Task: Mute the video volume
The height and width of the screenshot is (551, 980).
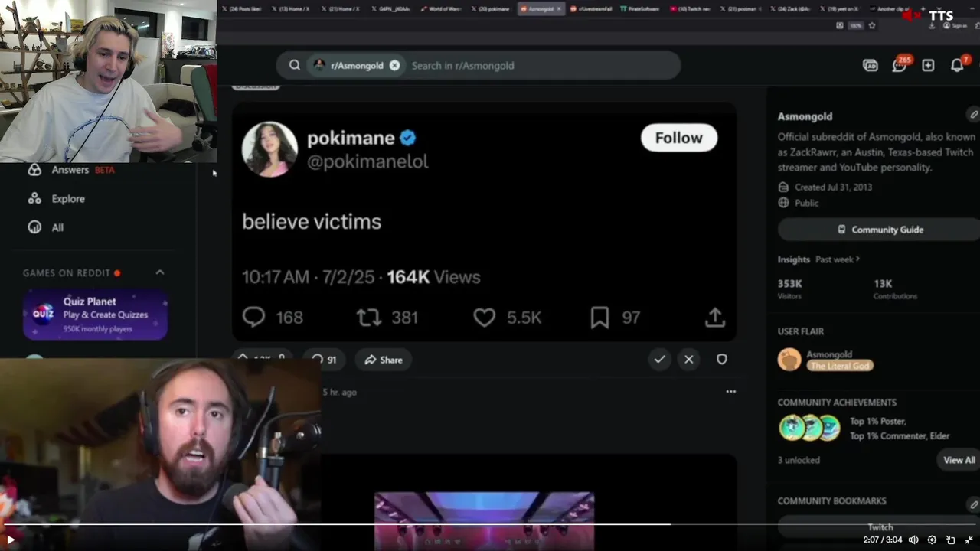Action: pyautogui.click(x=913, y=540)
